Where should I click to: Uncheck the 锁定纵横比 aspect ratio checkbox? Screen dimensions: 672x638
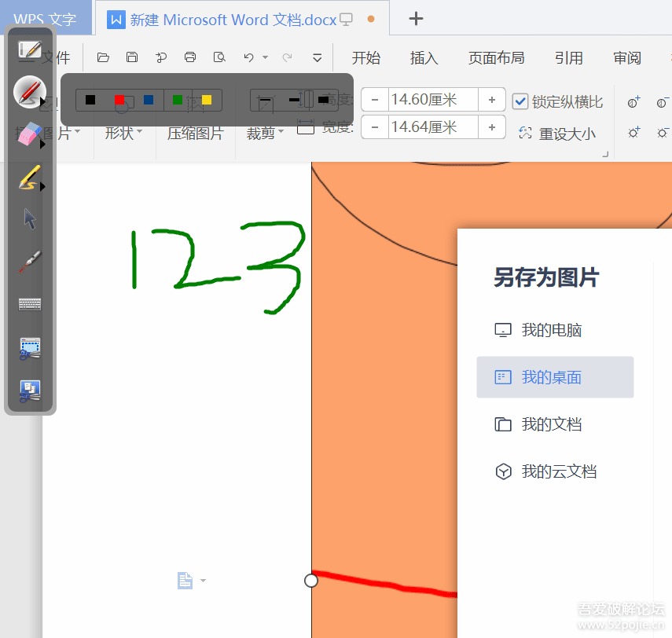click(x=520, y=100)
